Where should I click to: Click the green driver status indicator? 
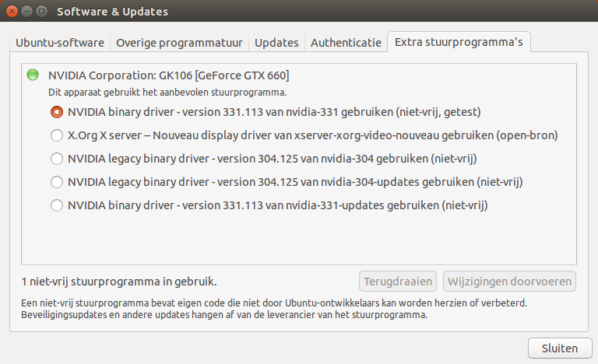[x=33, y=75]
